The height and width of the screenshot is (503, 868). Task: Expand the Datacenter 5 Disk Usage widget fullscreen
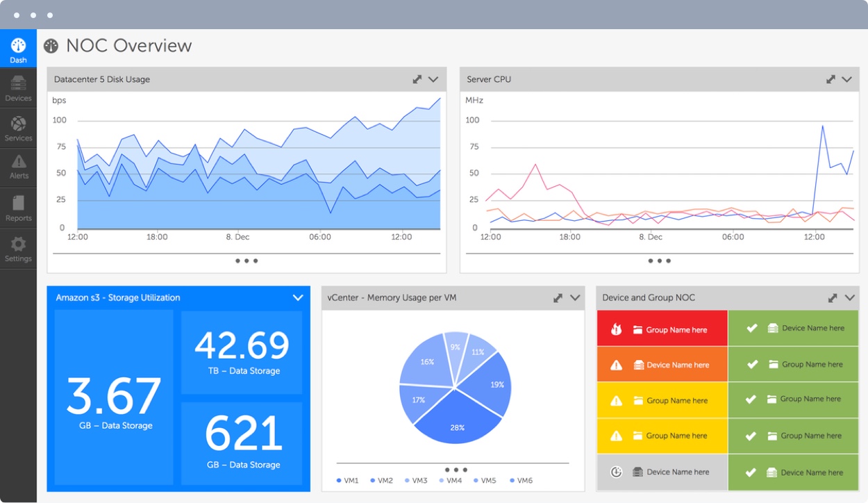click(417, 79)
